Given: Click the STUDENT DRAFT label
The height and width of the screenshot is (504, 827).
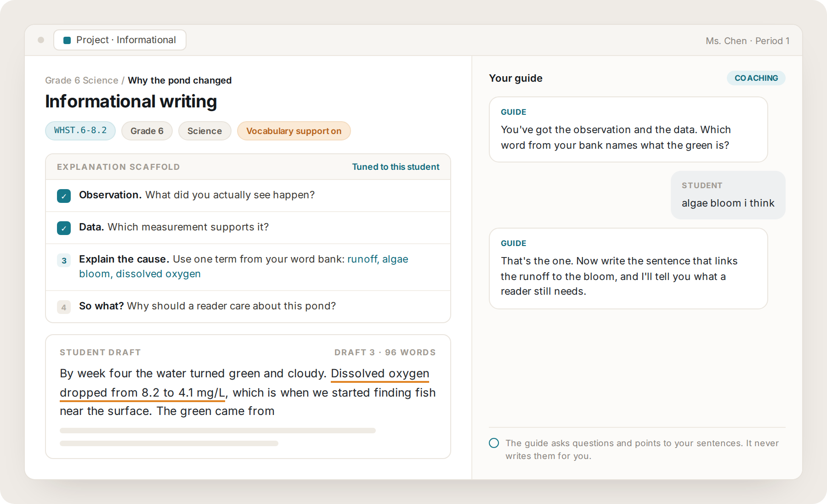Looking at the screenshot, I should (100, 353).
